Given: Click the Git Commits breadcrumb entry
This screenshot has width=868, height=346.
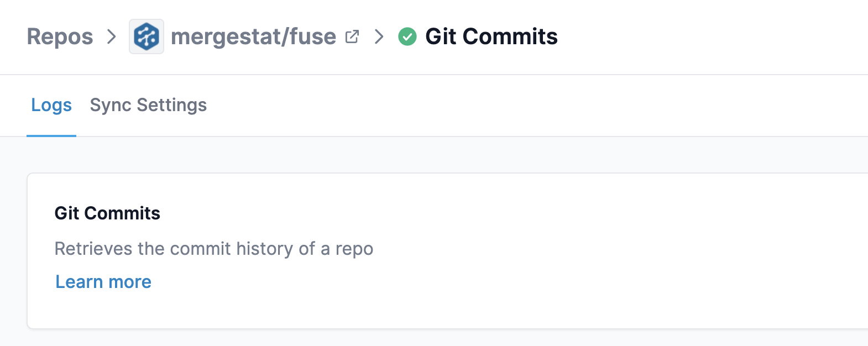Looking at the screenshot, I should click(491, 36).
